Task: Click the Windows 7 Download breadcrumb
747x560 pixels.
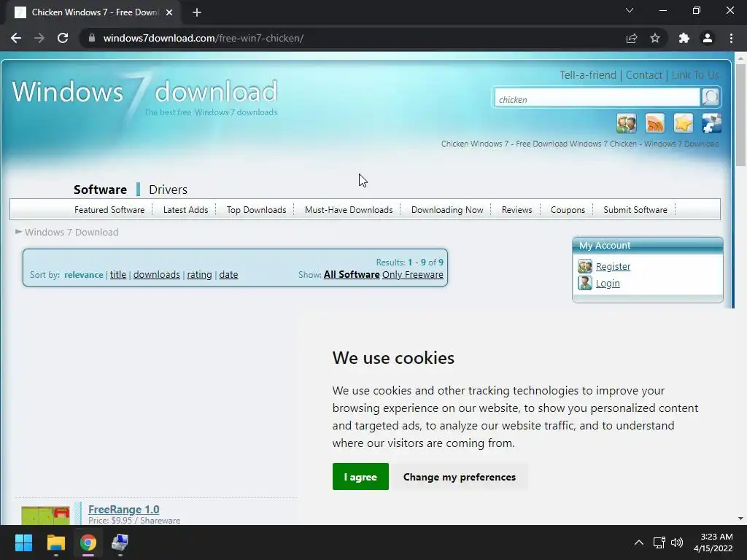Action: pyautogui.click(x=71, y=233)
